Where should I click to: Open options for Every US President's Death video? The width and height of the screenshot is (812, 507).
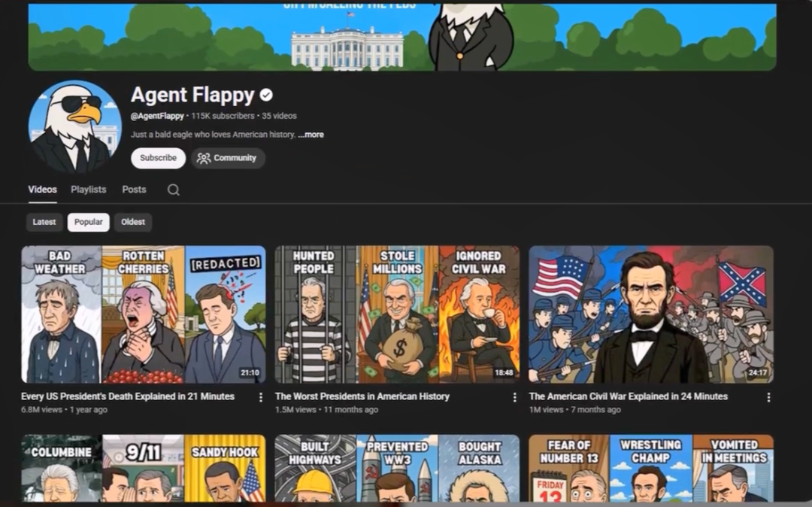point(260,397)
